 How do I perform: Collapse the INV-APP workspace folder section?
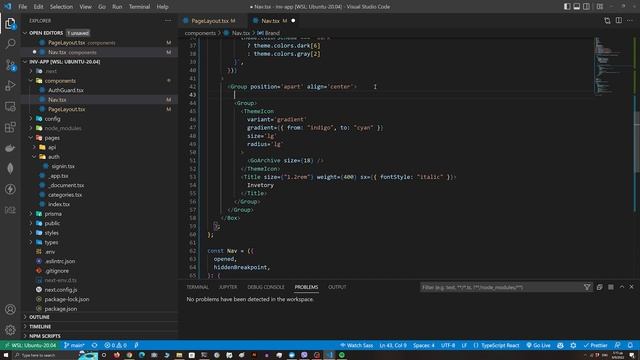pyautogui.click(x=25, y=62)
